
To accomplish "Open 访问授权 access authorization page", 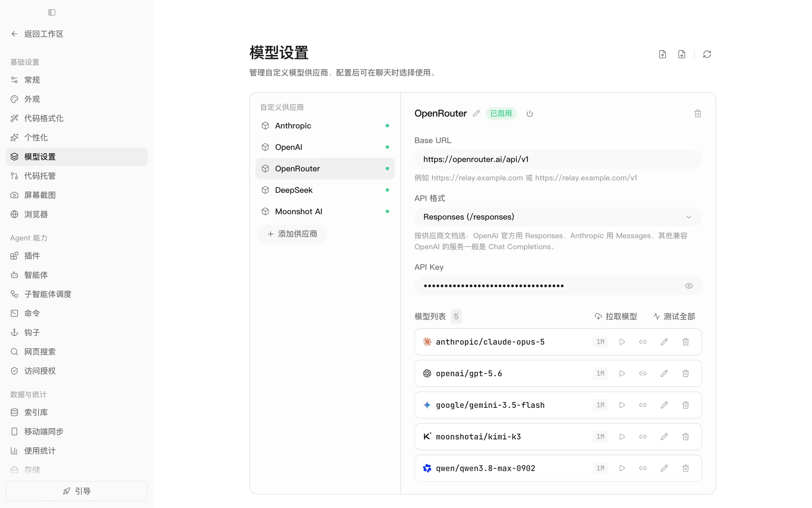I will click(76, 371).
